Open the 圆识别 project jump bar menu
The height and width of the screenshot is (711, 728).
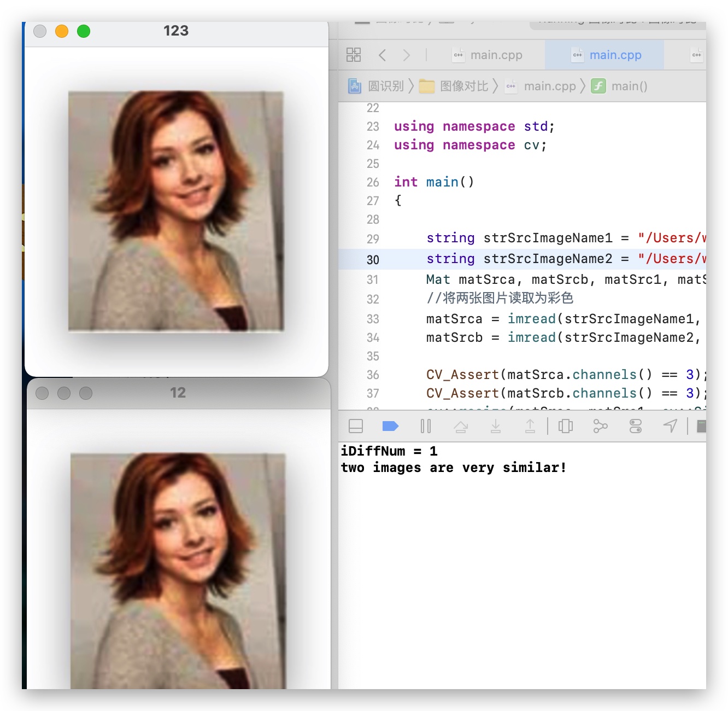386,86
